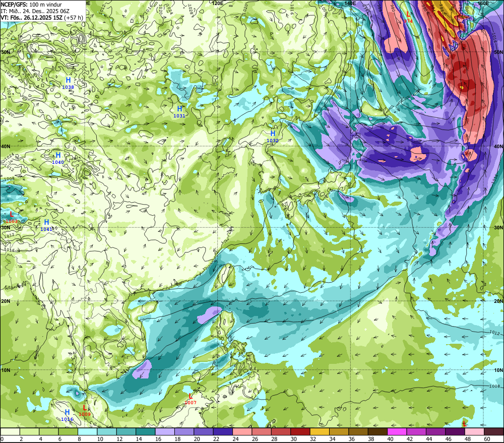Click the 'NCEP/GFS: 100 m vindur' title
Screen dimensions: 504x443
point(31,5)
